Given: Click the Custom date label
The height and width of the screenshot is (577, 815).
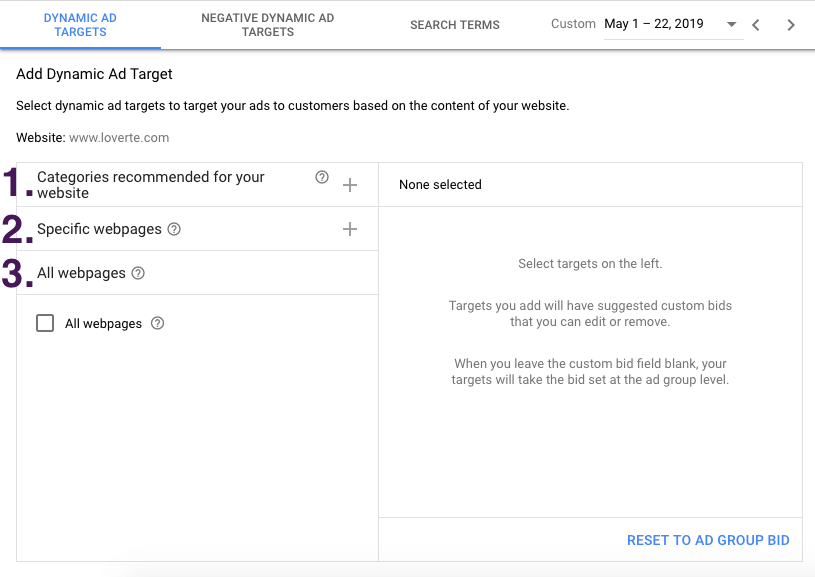Looking at the screenshot, I should 573,24.
